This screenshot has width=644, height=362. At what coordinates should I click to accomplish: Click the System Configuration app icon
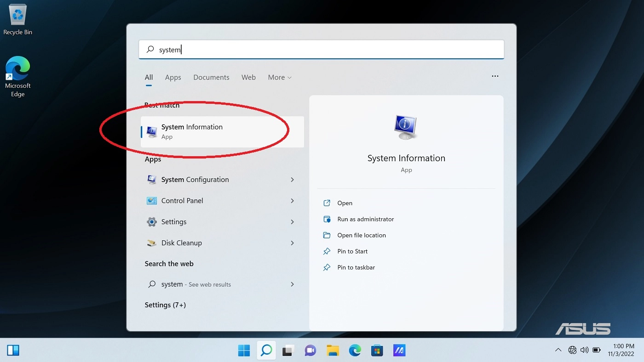[152, 180]
